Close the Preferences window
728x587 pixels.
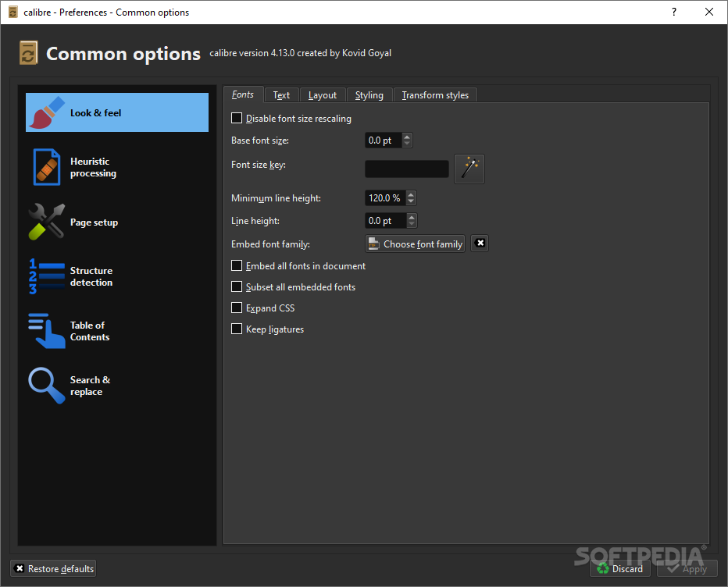click(x=709, y=12)
